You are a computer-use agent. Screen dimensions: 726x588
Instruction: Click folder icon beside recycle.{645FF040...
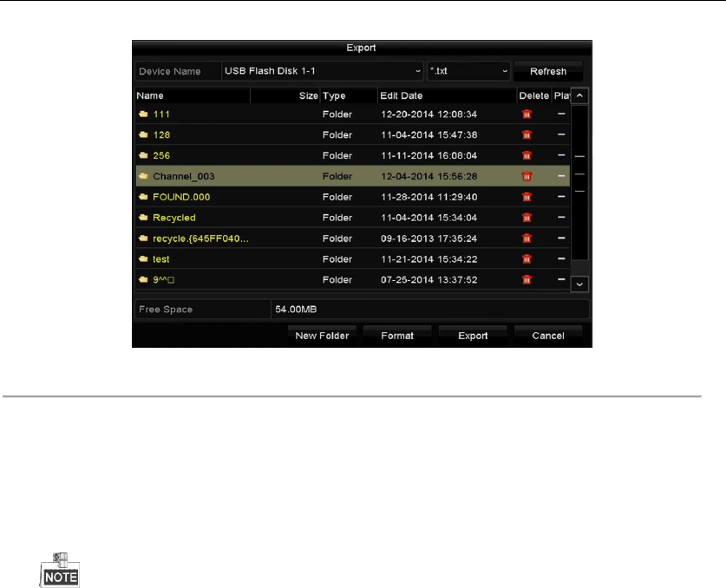(x=143, y=238)
